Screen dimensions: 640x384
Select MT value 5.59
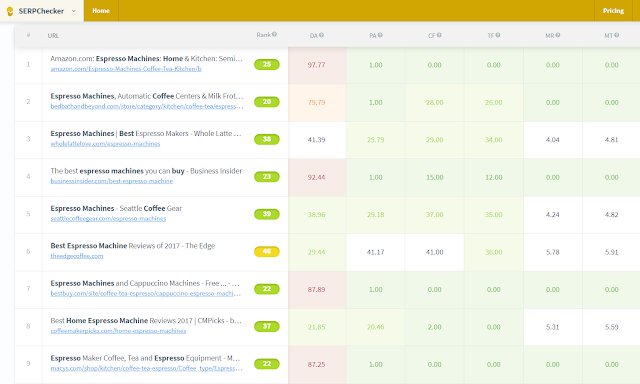coord(611,327)
